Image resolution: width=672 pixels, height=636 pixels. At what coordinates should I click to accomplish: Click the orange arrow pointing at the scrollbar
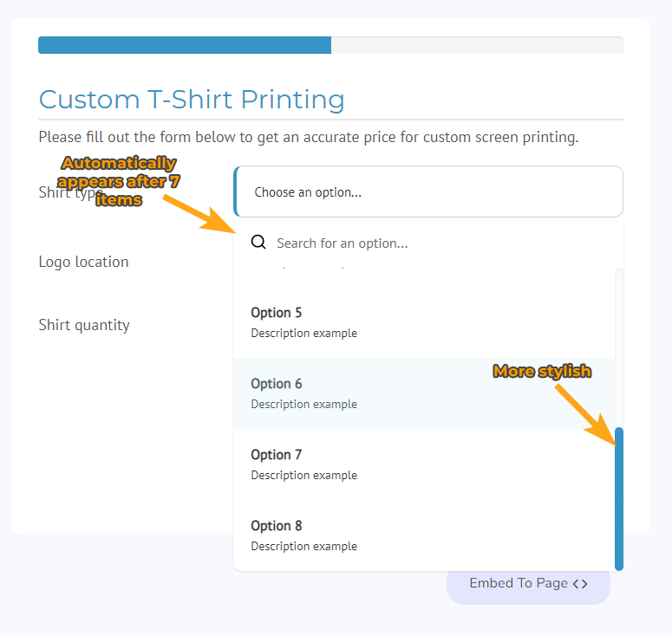(x=586, y=415)
